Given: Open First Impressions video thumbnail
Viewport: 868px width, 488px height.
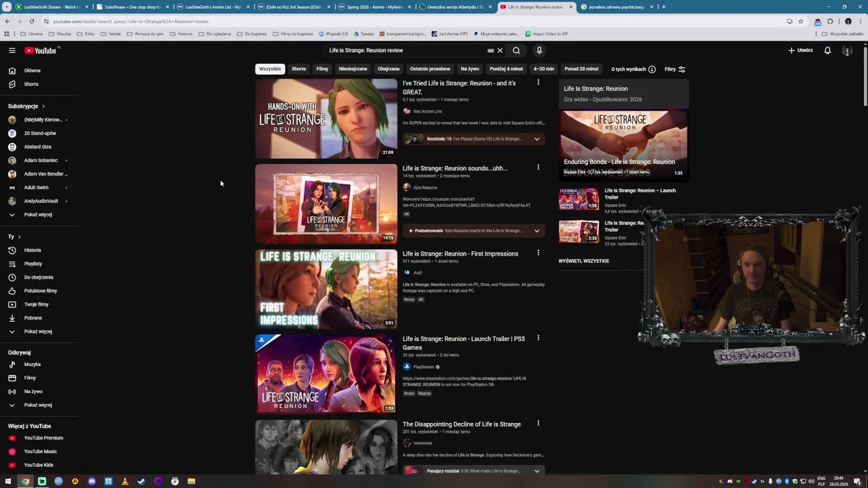Looking at the screenshot, I should point(326,289).
